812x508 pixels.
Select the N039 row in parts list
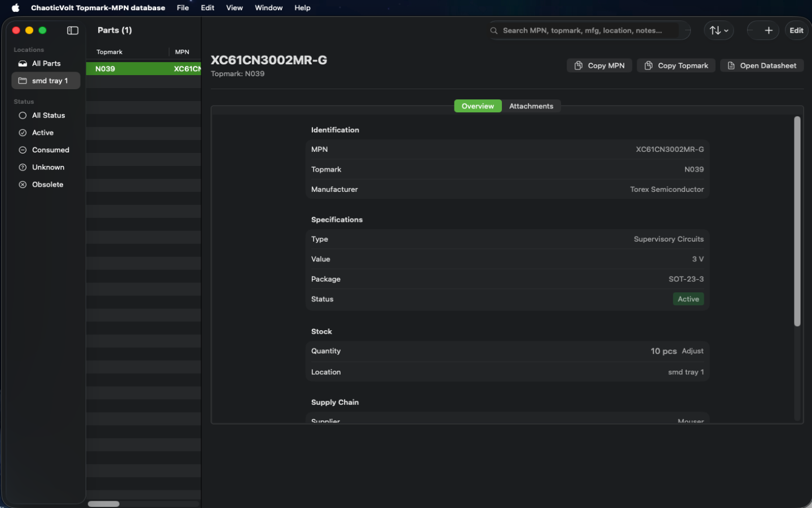tap(144, 69)
